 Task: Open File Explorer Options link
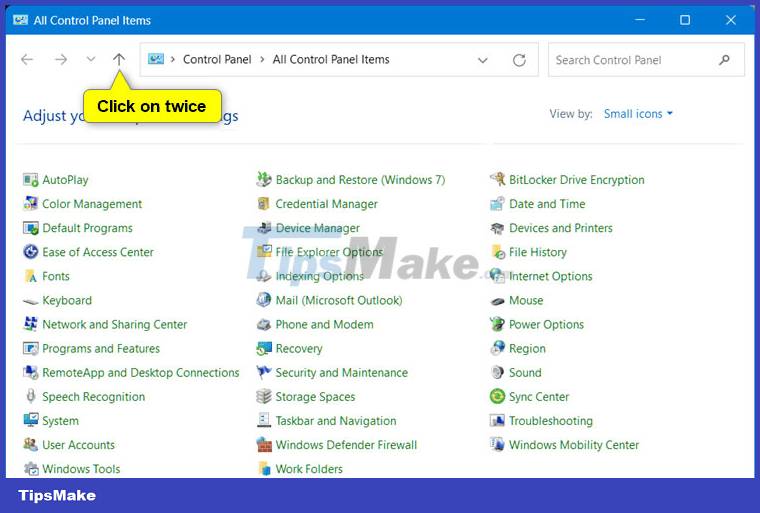[329, 252]
